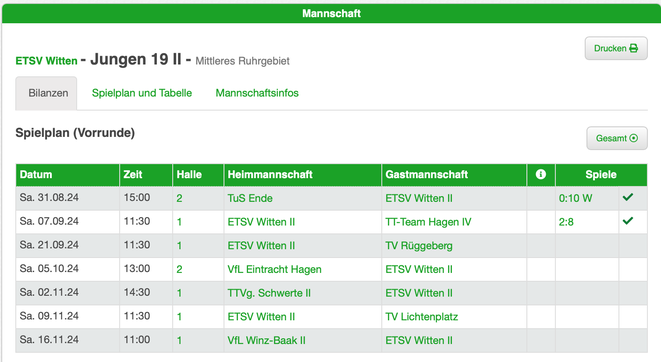
Task: Select TTVg. Schwerte II team link
Action: [x=269, y=293]
